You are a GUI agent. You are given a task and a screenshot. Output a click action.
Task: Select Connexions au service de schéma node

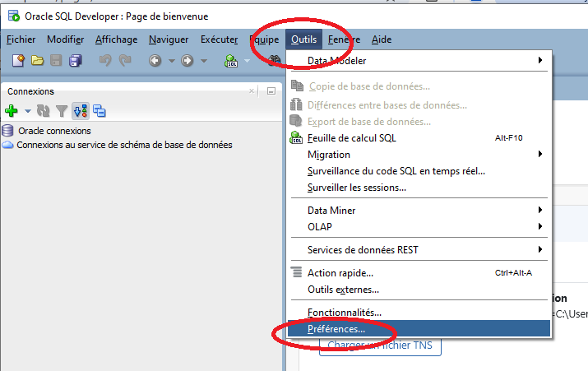(124, 145)
